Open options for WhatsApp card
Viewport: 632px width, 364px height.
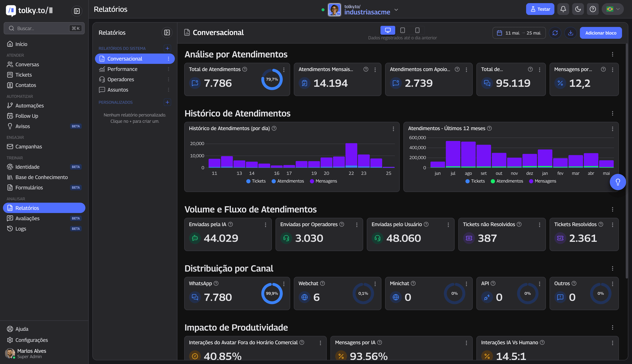284,284
